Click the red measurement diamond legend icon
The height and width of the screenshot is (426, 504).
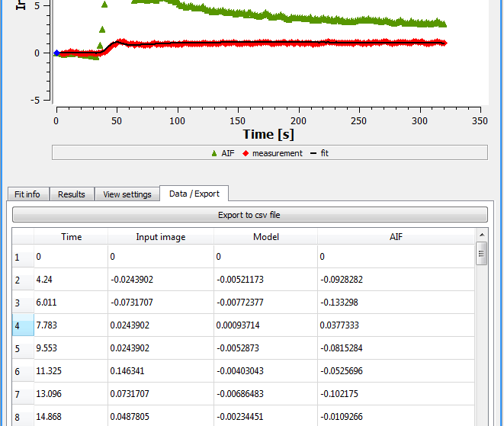(x=246, y=154)
